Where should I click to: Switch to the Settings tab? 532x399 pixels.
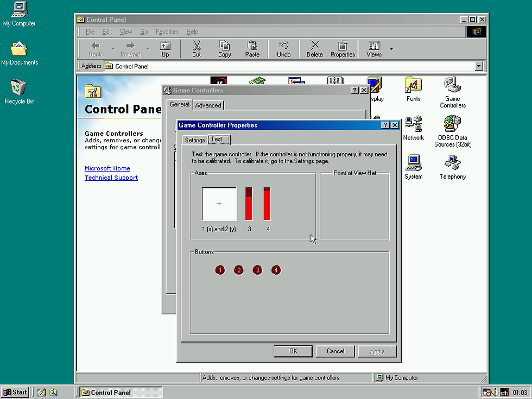tap(195, 140)
